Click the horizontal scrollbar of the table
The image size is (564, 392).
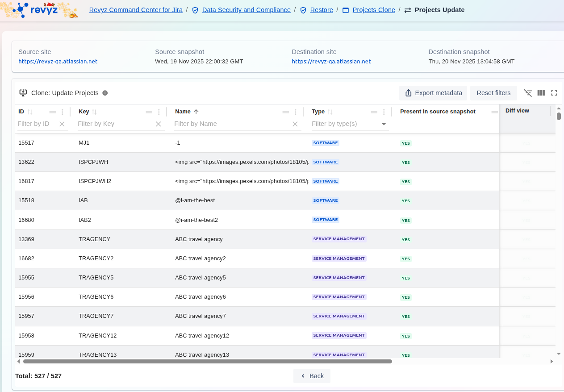click(207, 361)
